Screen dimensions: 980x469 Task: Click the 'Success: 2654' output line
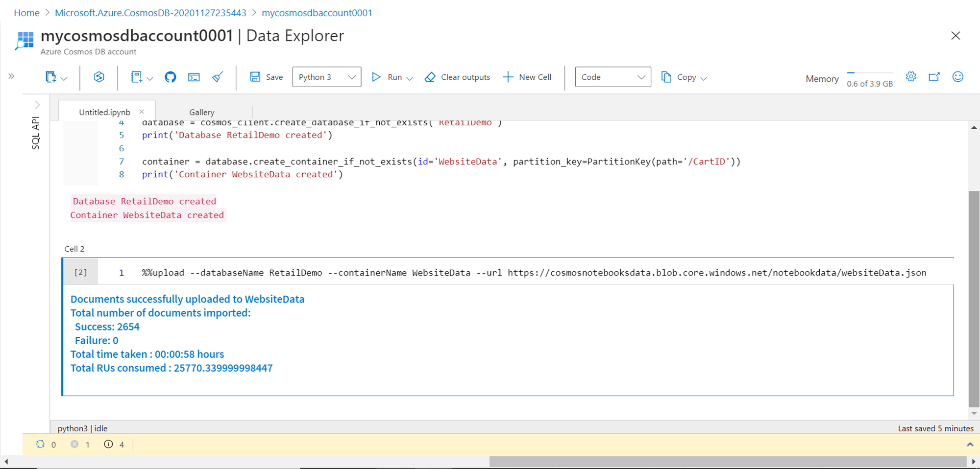click(x=107, y=327)
